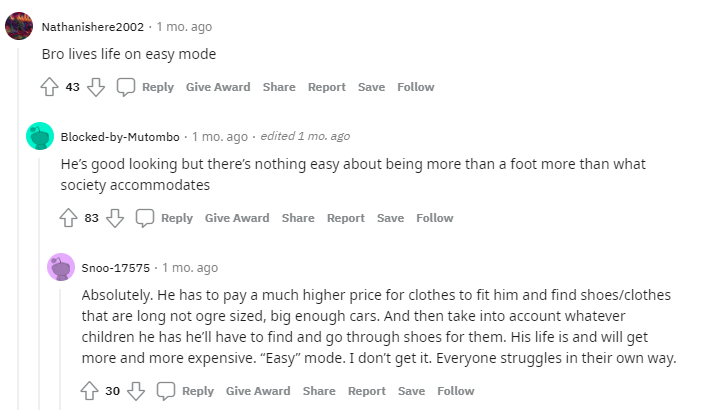Click reply bubble icon under Blocked-by-Mutombo's comment
The height and width of the screenshot is (410, 725).
click(x=144, y=218)
